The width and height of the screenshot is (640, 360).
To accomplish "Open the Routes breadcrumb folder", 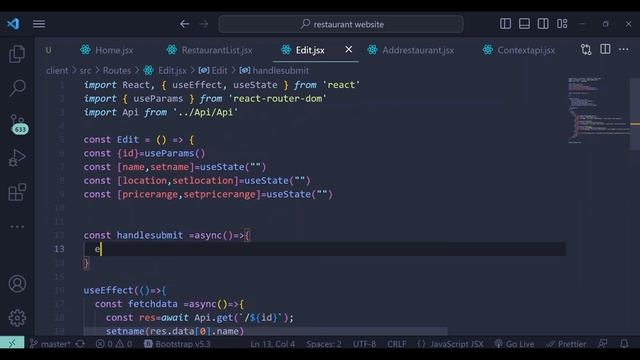I will coord(117,71).
